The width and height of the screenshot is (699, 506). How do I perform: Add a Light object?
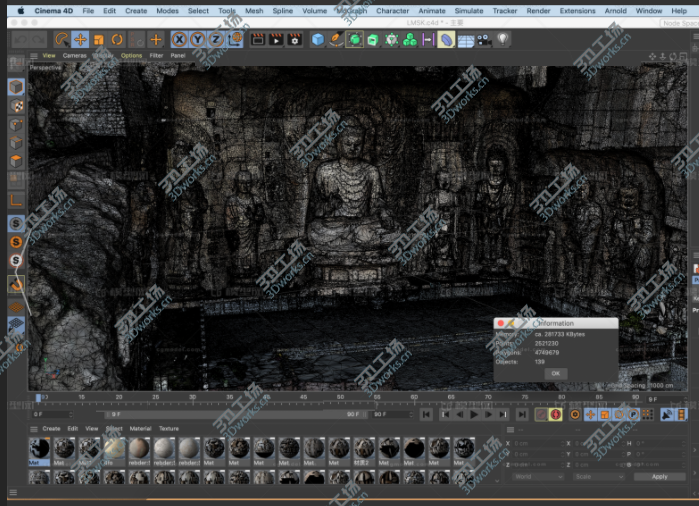[503, 39]
